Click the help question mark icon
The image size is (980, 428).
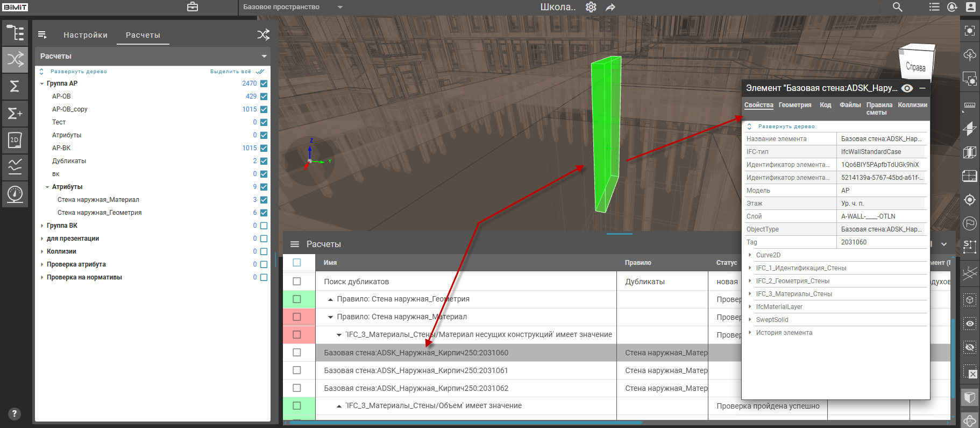pyautogui.click(x=15, y=413)
